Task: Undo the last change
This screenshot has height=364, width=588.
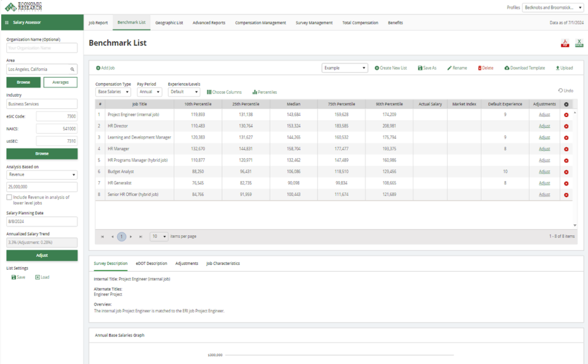Action: [x=565, y=91]
